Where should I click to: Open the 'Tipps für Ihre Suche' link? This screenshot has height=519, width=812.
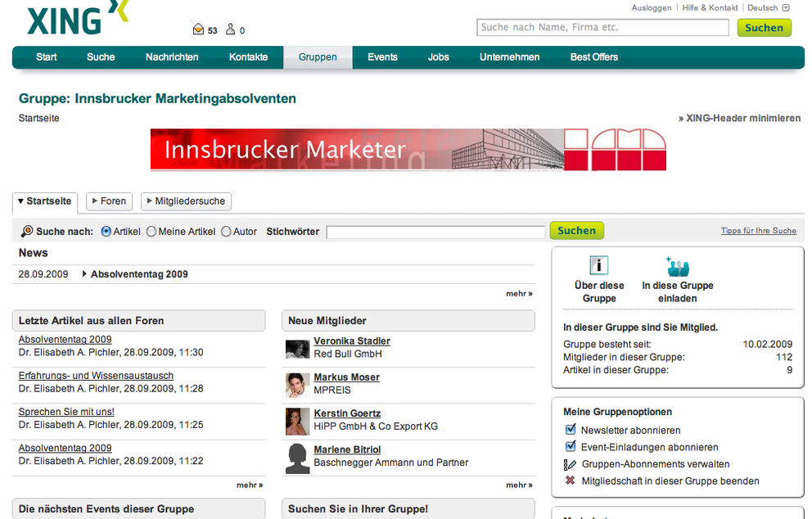758,232
